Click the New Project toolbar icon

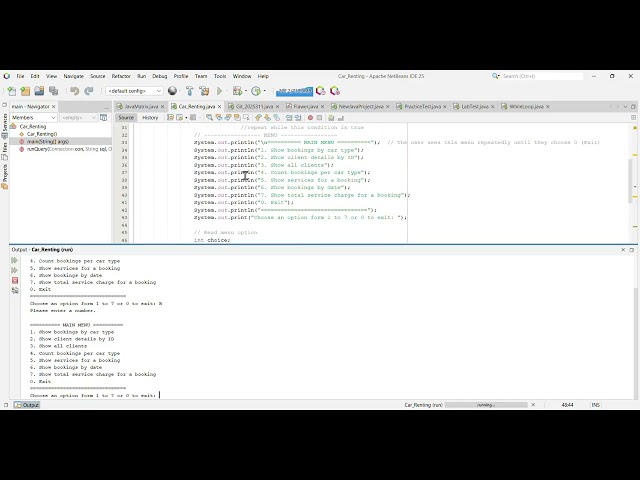click(x=25, y=91)
